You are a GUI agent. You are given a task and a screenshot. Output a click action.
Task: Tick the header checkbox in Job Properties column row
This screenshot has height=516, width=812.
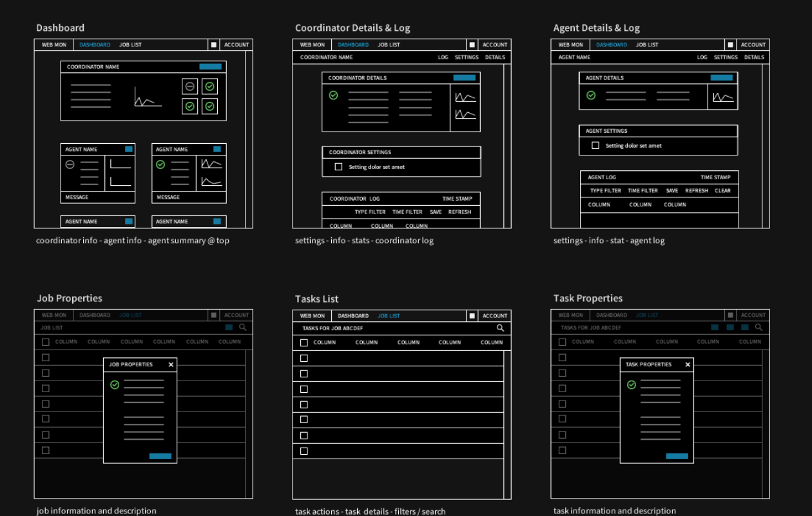45,342
